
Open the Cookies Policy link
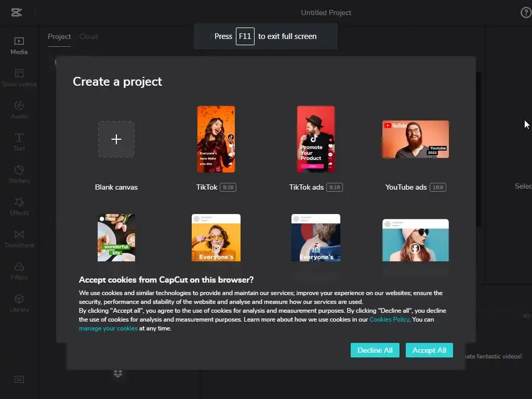389,320
